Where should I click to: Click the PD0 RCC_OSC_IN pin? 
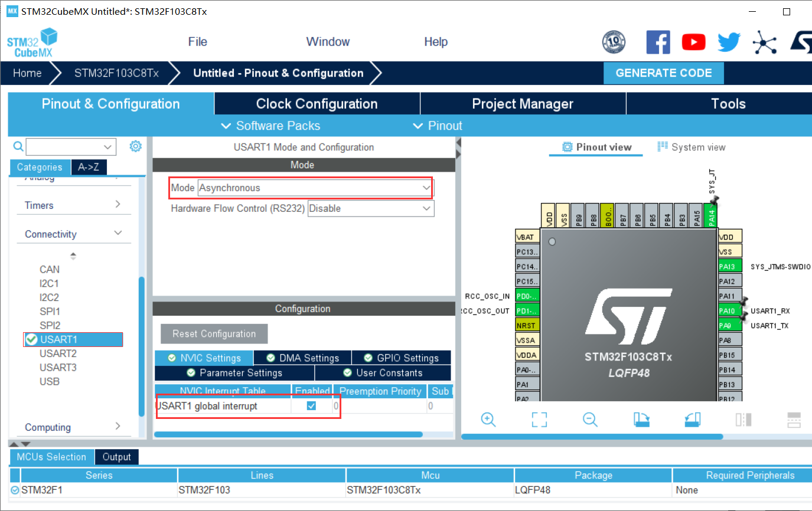(527, 296)
